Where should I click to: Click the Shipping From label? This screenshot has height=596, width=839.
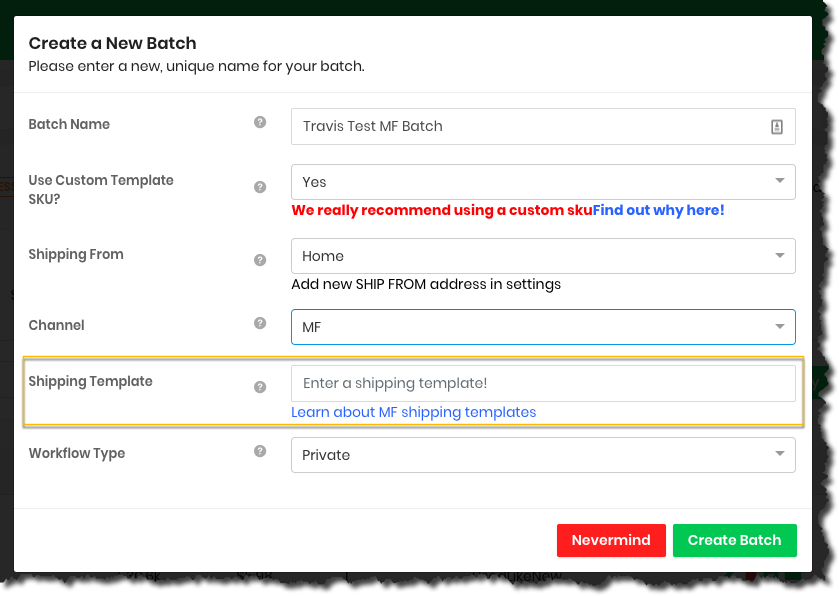[76, 254]
